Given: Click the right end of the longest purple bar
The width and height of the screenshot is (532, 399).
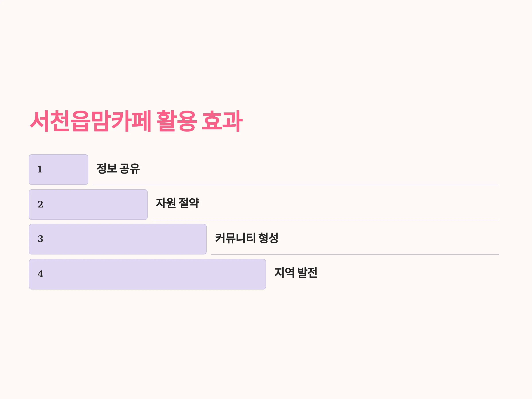Looking at the screenshot, I should pos(264,274).
